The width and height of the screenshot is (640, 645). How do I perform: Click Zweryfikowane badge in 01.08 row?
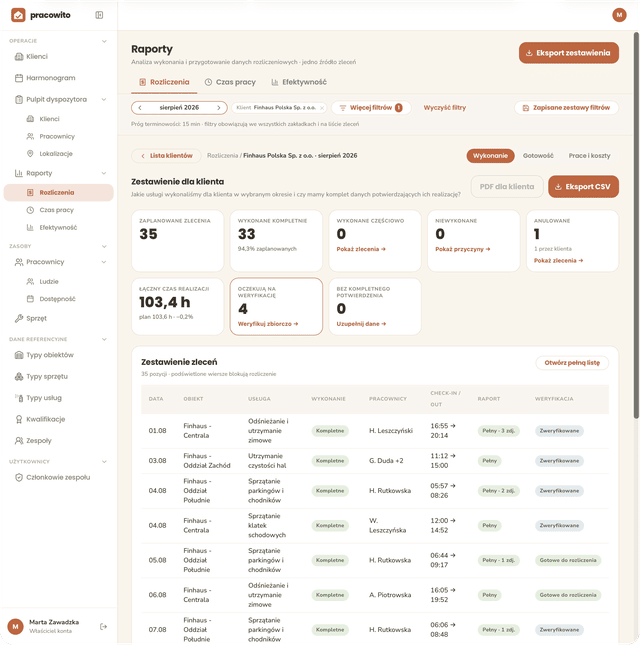[x=559, y=431]
